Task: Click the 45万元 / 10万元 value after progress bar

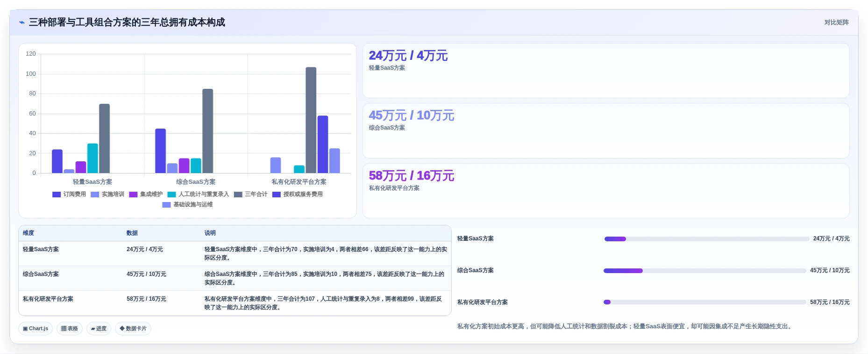Action: [x=830, y=270]
